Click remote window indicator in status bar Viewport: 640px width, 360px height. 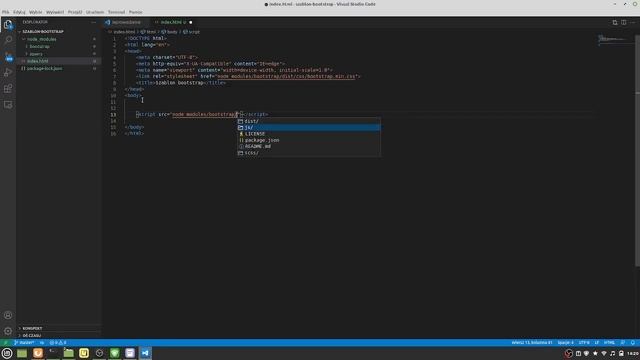tap(5, 343)
